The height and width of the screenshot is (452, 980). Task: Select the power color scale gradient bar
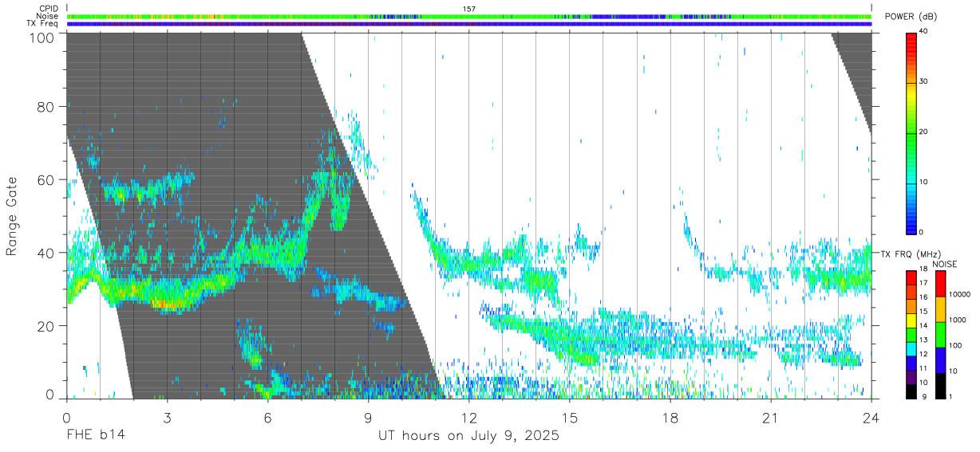point(912,132)
